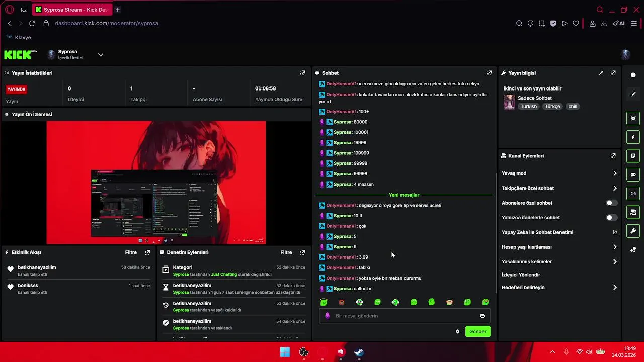Open chat settings gear icon
The image size is (644, 362).
click(457, 331)
